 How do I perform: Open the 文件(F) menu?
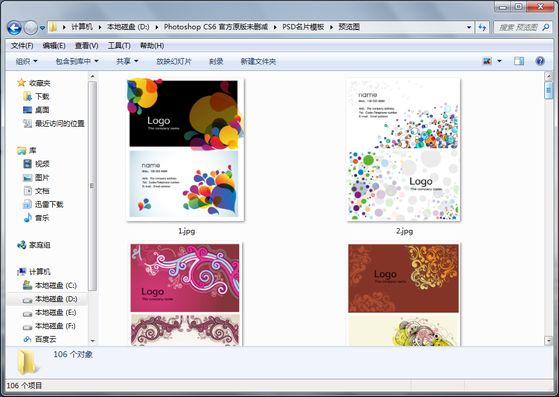point(22,46)
